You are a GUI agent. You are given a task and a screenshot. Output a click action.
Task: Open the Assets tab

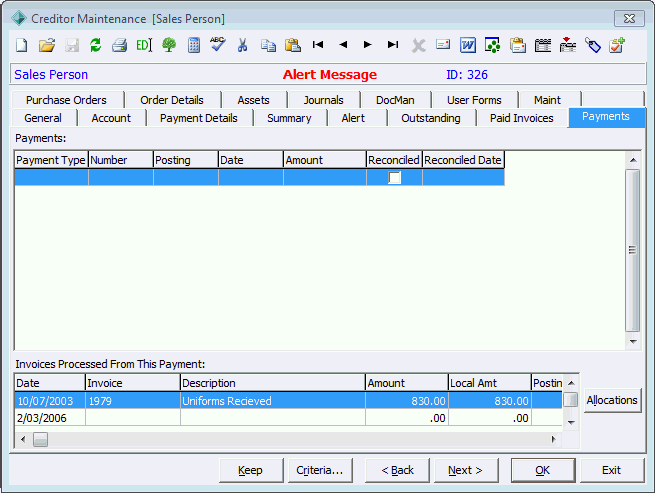coord(254,100)
